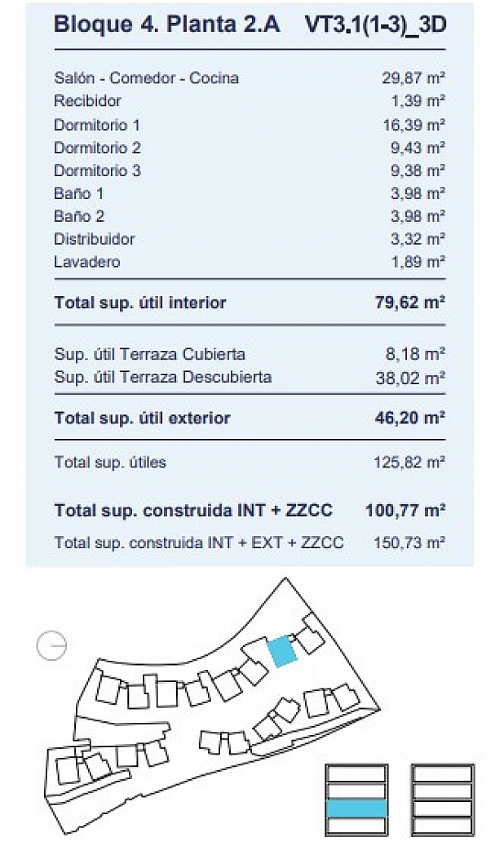Select the Baño 2 row label

pyautogui.click(x=79, y=216)
